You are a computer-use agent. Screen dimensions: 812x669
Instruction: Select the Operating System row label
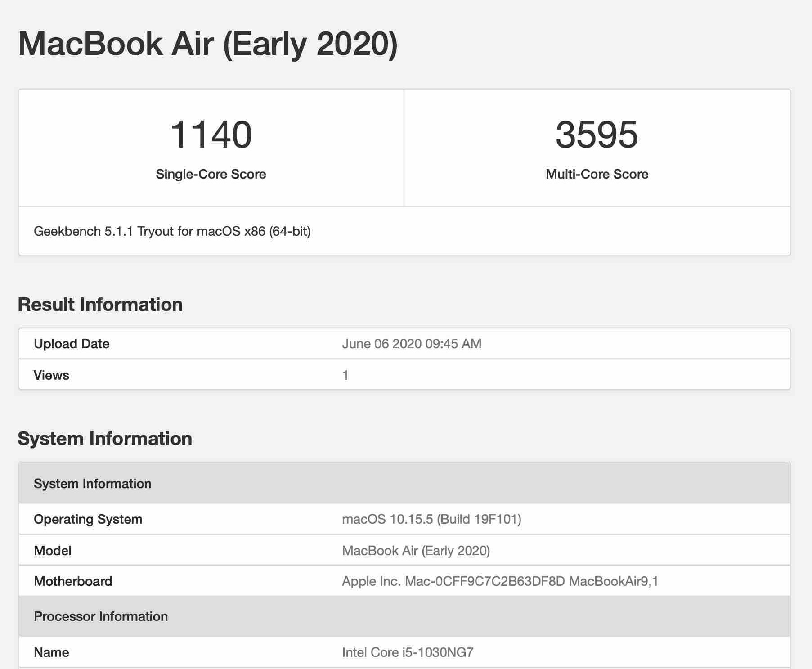(x=88, y=519)
